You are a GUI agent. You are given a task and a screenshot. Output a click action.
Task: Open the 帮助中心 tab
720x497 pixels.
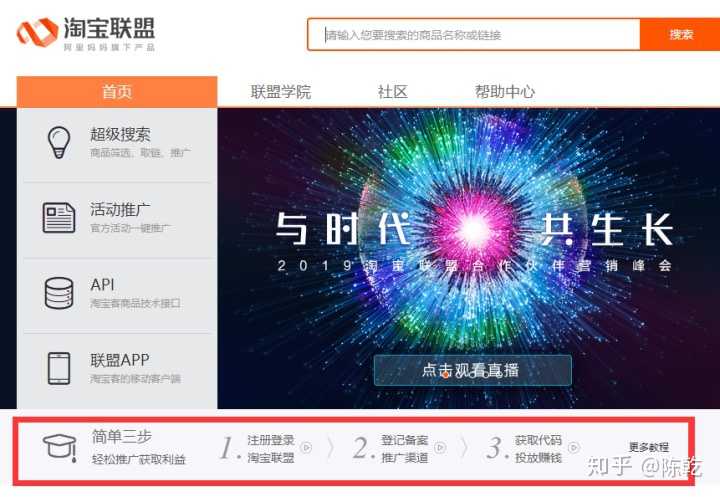(x=505, y=91)
